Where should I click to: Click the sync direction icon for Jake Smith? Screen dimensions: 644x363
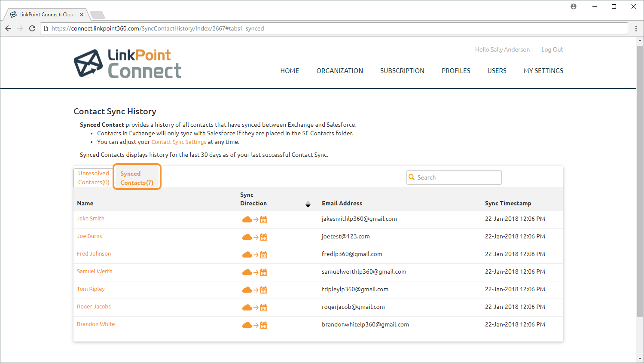coord(255,220)
